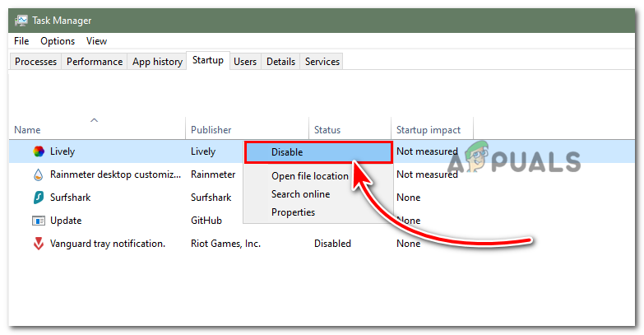The width and height of the screenshot is (644, 335).
Task: Select the Startup tab
Action: coord(208,60)
